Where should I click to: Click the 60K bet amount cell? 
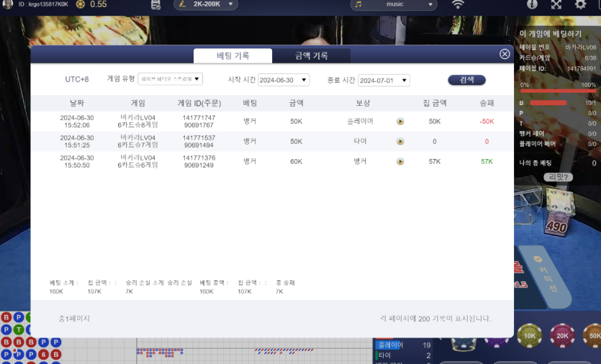coord(296,162)
